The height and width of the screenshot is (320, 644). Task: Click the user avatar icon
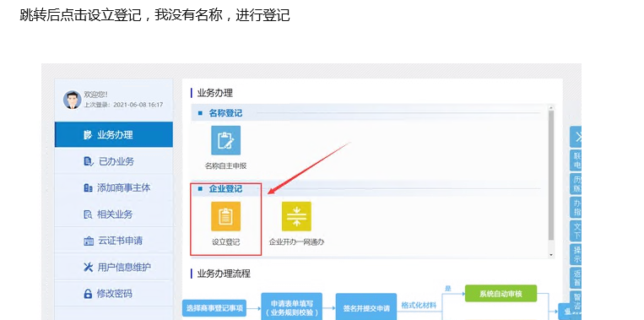[73, 100]
